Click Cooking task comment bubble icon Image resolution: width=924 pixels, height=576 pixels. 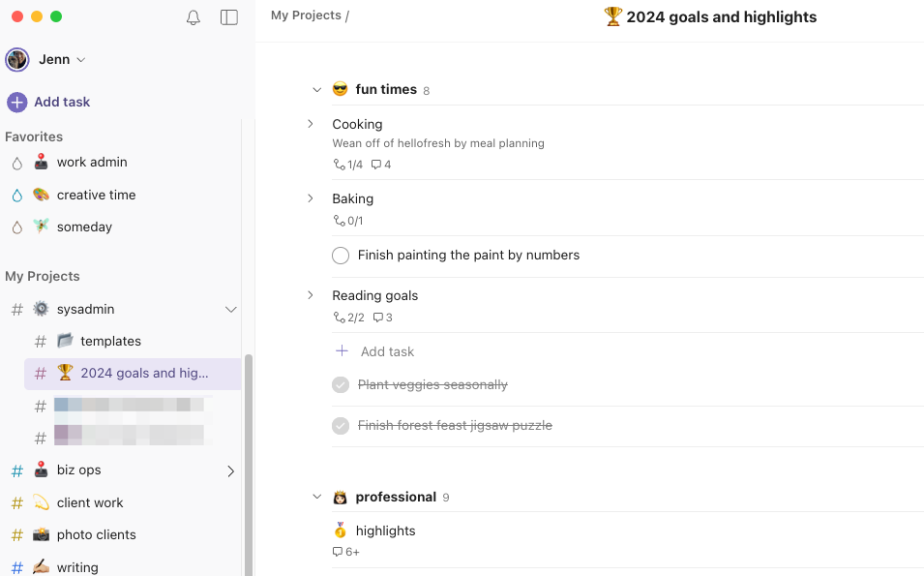(x=376, y=165)
